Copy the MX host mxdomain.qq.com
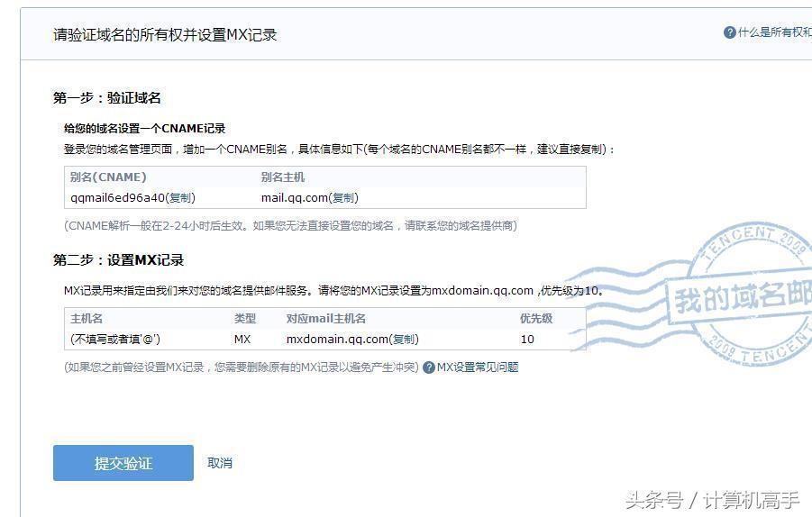The image size is (812, 517). (404, 339)
